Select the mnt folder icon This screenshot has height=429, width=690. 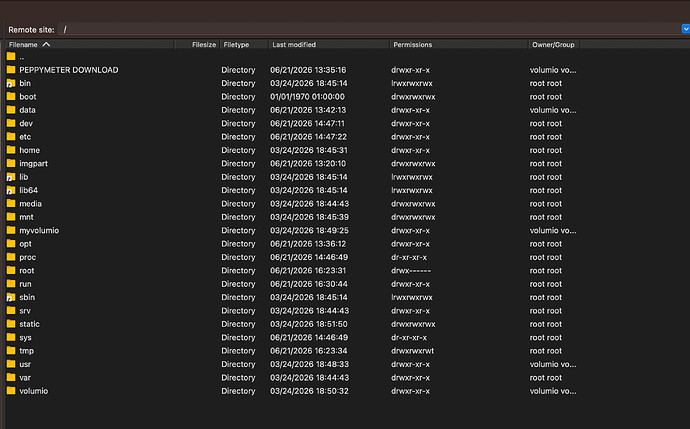pos(11,217)
